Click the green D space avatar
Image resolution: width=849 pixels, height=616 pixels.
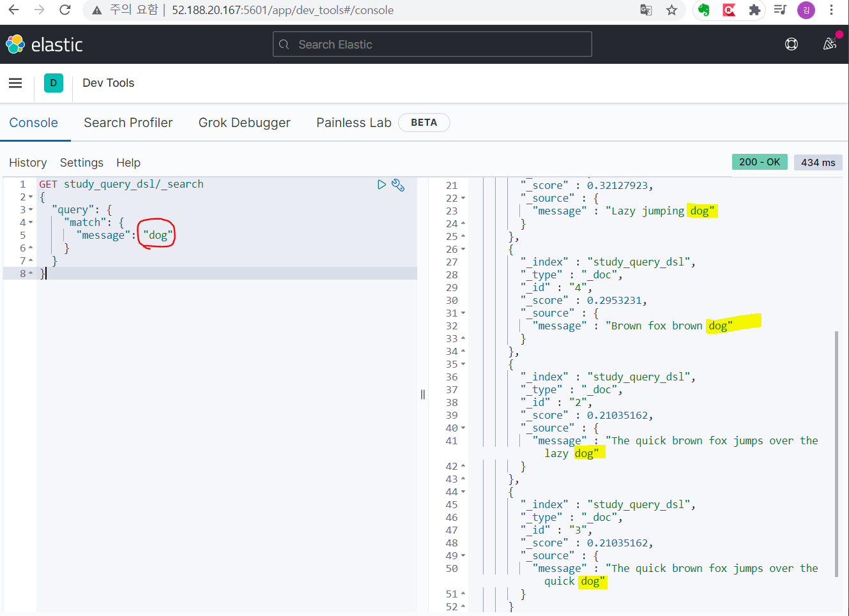point(54,83)
